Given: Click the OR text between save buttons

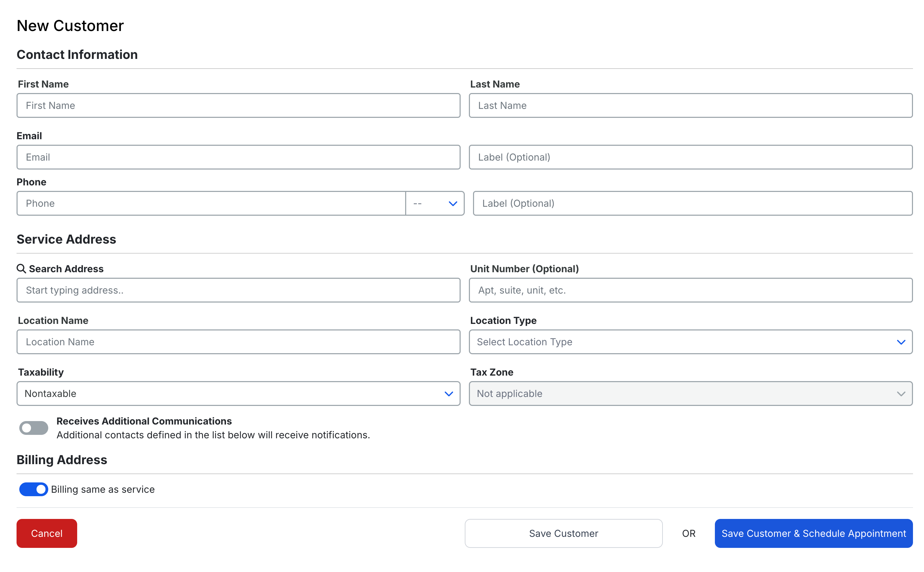Looking at the screenshot, I should [x=689, y=533].
